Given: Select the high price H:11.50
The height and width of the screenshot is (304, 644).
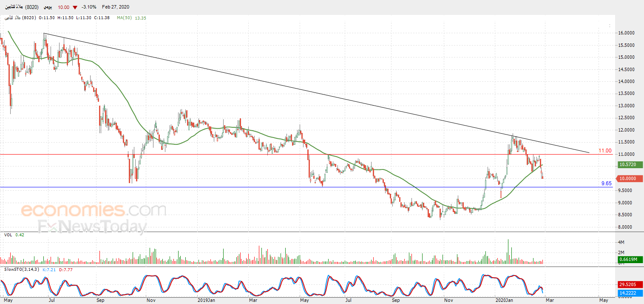Looking at the screenshot, I should 65,18.
